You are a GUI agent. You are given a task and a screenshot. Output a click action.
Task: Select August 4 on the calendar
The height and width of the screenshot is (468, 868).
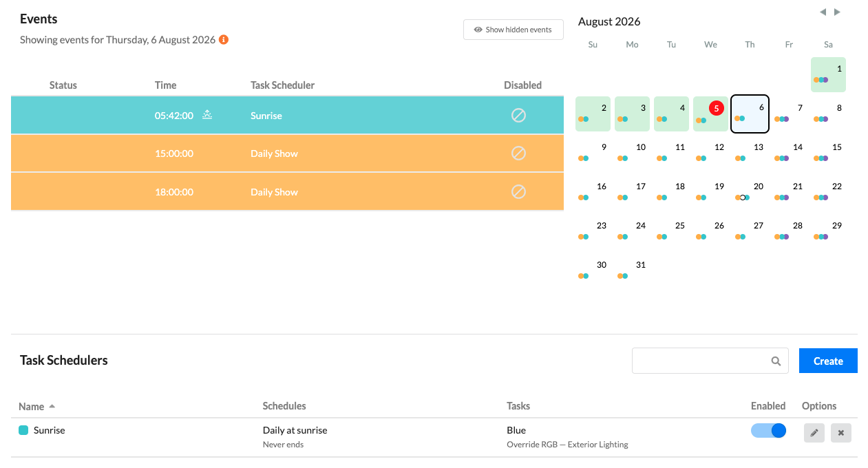(671, 114)
